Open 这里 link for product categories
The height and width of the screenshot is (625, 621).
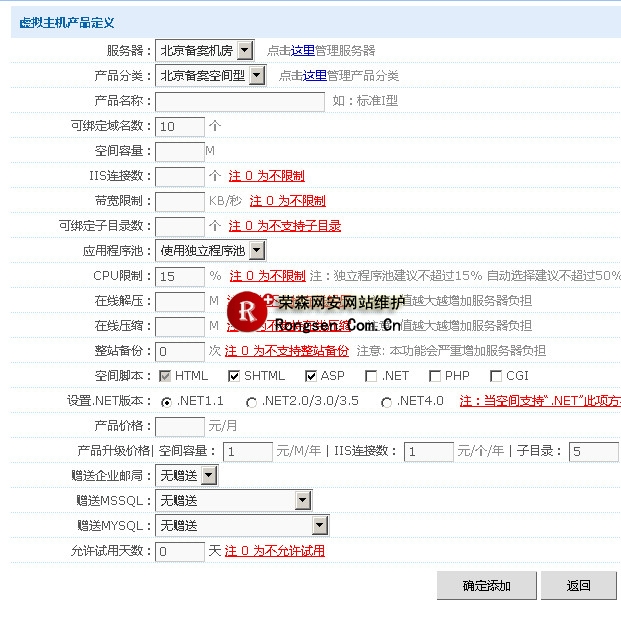314,75
